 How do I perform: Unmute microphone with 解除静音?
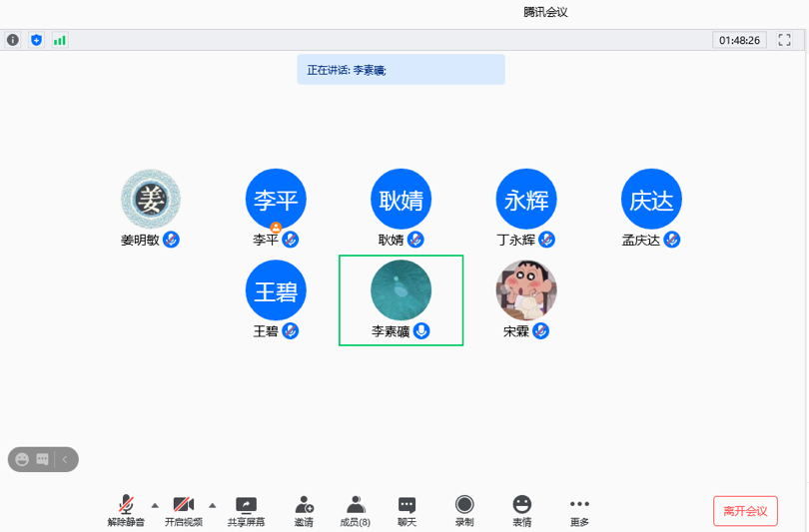click(126, 511)
